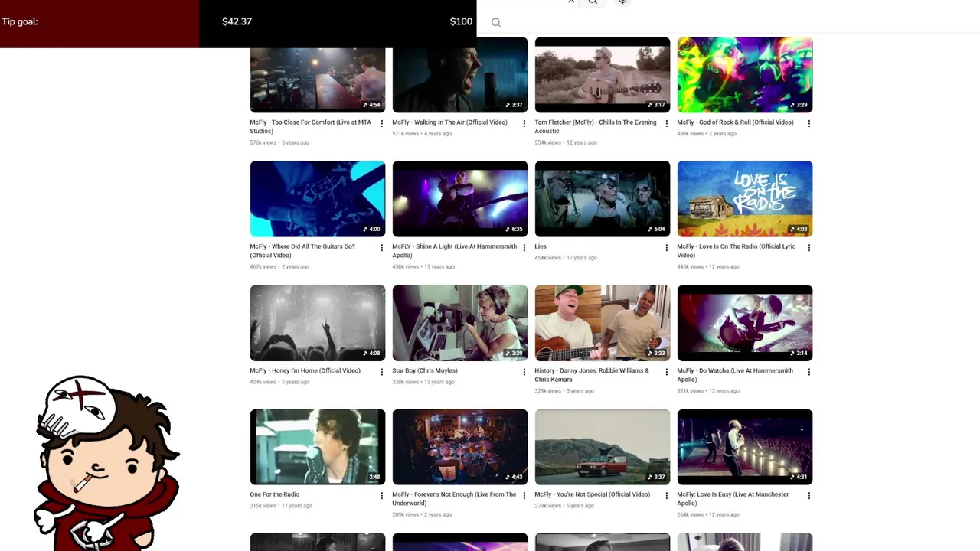Open title link McFLY - Shine A Light
Screen dimensions: 980x551
(454, 250)
